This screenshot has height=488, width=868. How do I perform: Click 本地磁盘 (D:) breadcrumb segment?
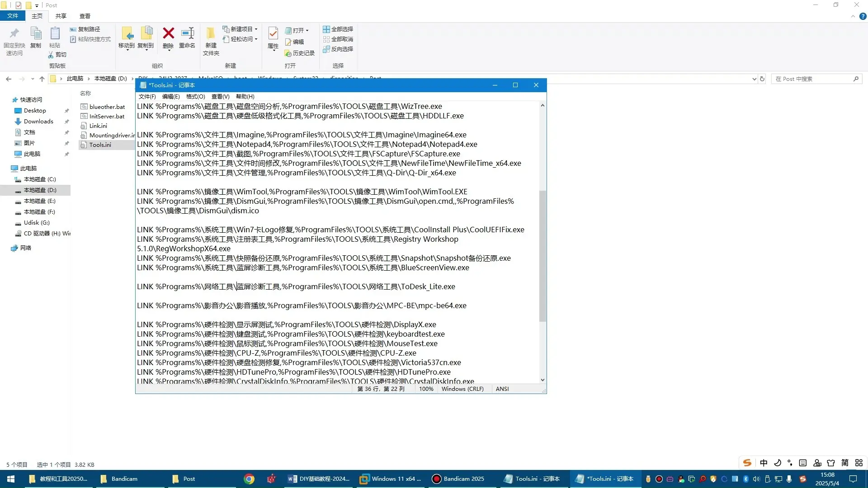point(110,79)
